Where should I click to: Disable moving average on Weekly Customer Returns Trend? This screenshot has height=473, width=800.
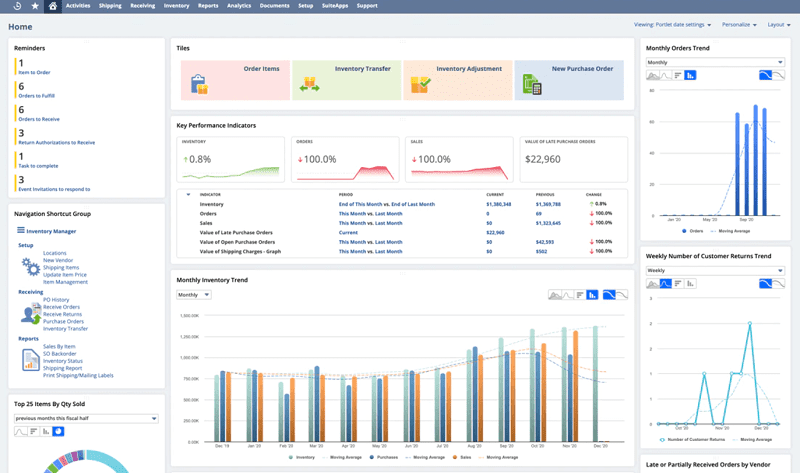coord(778,284)
